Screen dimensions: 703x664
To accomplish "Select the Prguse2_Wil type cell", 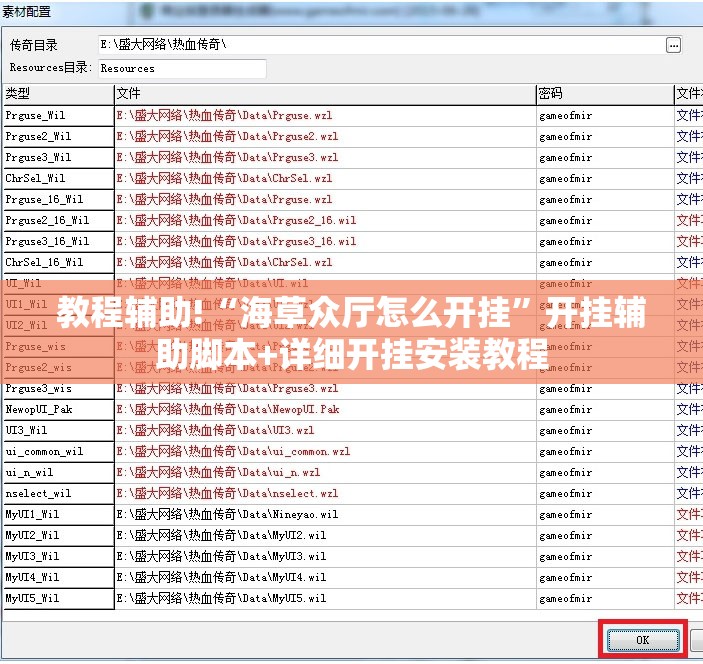I will 58,137.
